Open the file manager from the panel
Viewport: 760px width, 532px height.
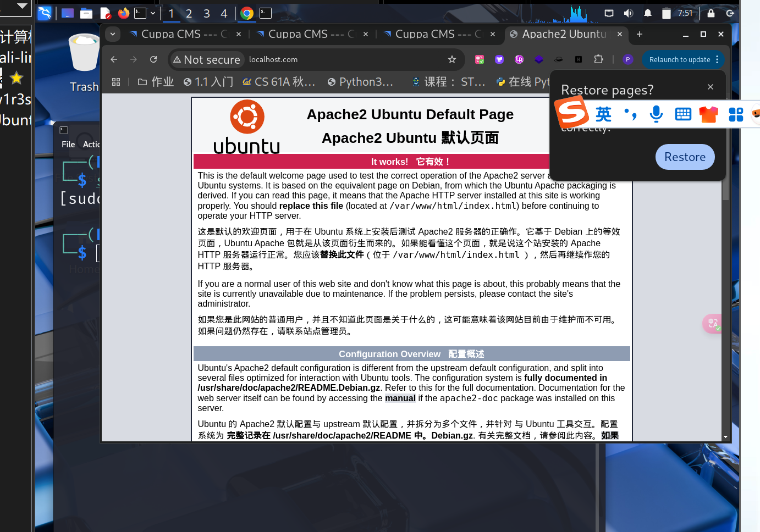pyautogui.click(x=86, y=13)
